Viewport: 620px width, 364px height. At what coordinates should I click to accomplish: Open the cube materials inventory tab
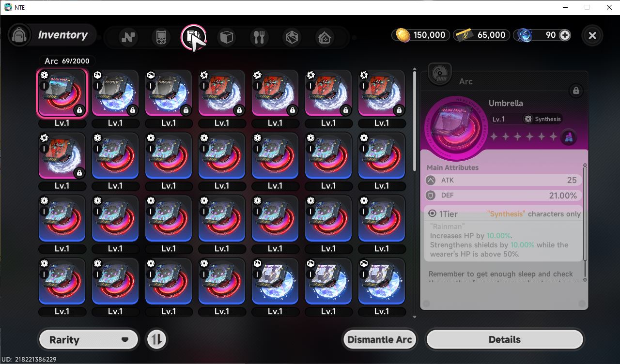pos(227,37)
